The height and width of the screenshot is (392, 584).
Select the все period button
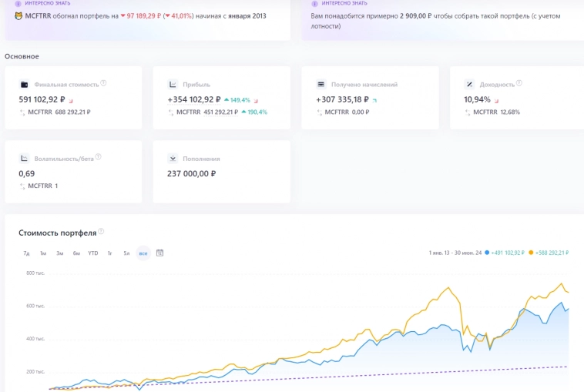click(x=143, y=253)
